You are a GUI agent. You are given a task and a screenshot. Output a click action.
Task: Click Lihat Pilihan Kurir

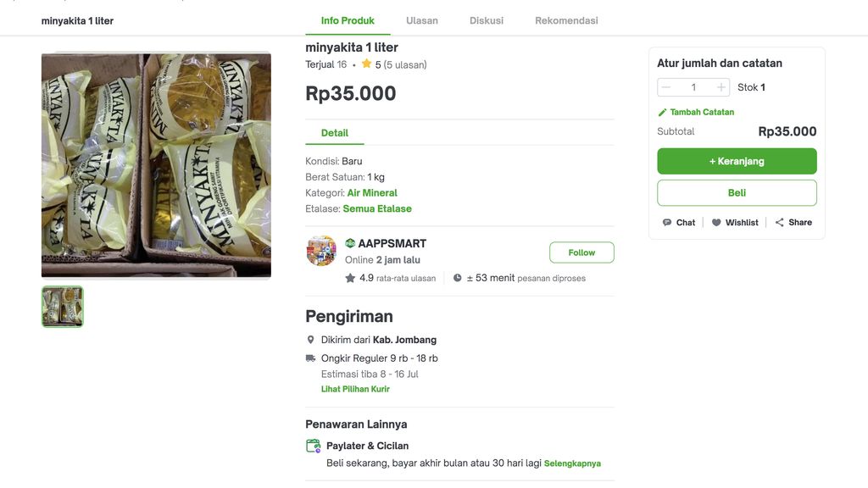(355, 389)
